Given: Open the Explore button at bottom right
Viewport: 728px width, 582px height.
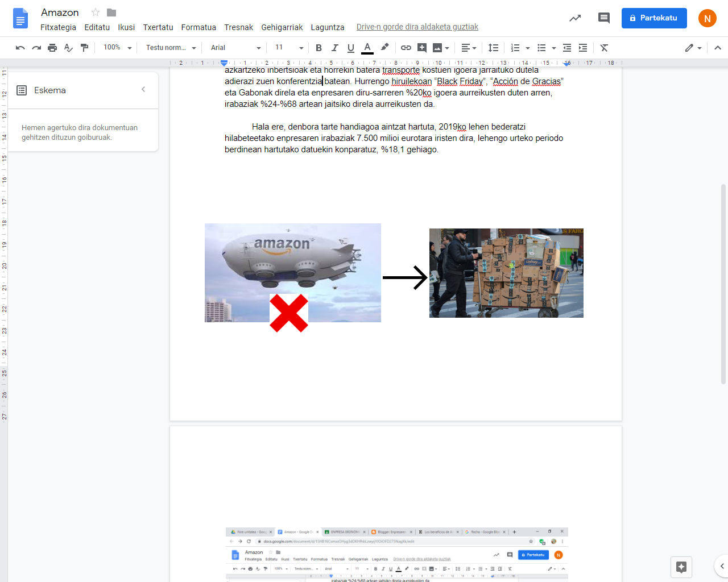Looking at the screenshot, I should tap(681, 567).
